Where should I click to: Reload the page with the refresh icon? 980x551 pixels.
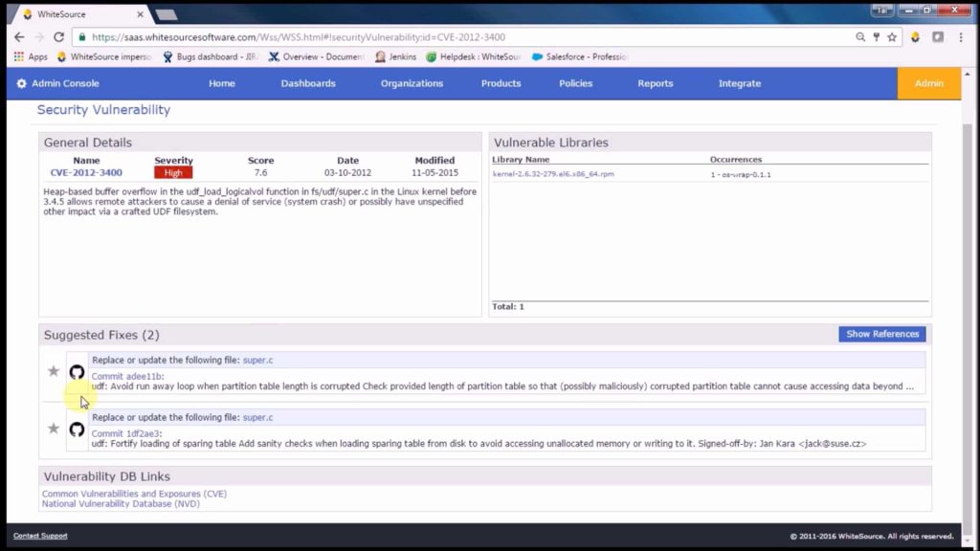pyautogui.click(x=58, y=37)
